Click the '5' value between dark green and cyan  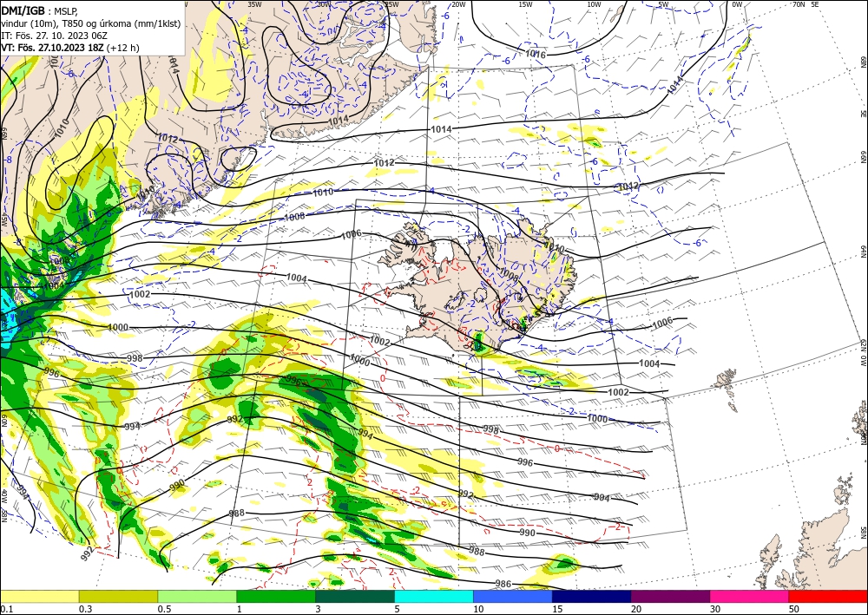tap(397, 608)
